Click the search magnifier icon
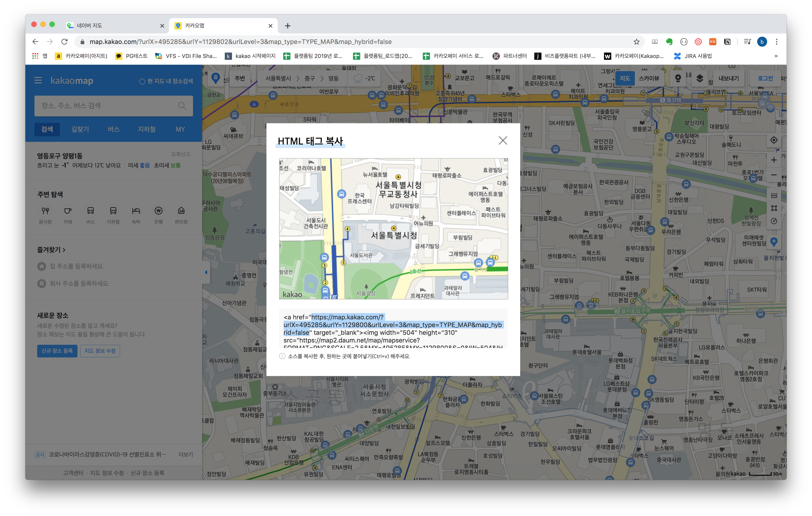Screen dimensions: 812x516 click(x=182, y=106)
